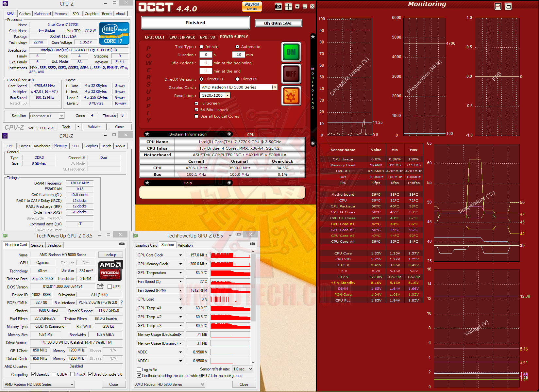Click the Duration minutes input field
Viewport: 539px width, 392px height.
click(x=239, y=55)
